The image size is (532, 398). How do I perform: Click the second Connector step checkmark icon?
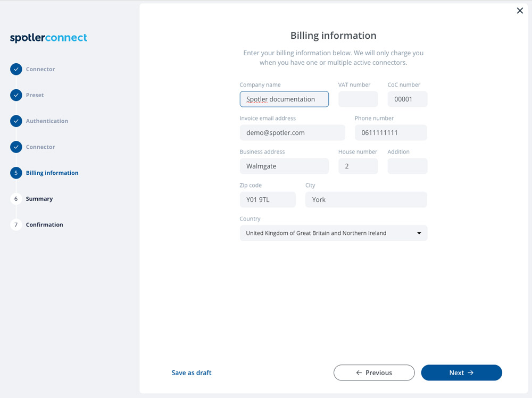pyautogui.click(x=16, y=147)
